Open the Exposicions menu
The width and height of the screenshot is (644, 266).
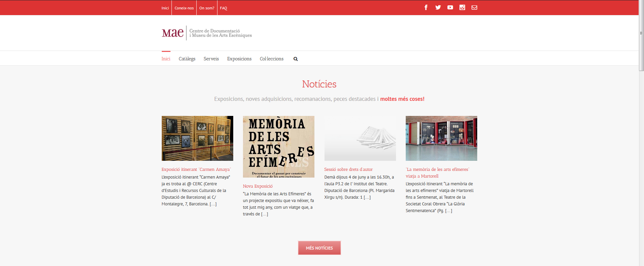(x=239, y=59)
